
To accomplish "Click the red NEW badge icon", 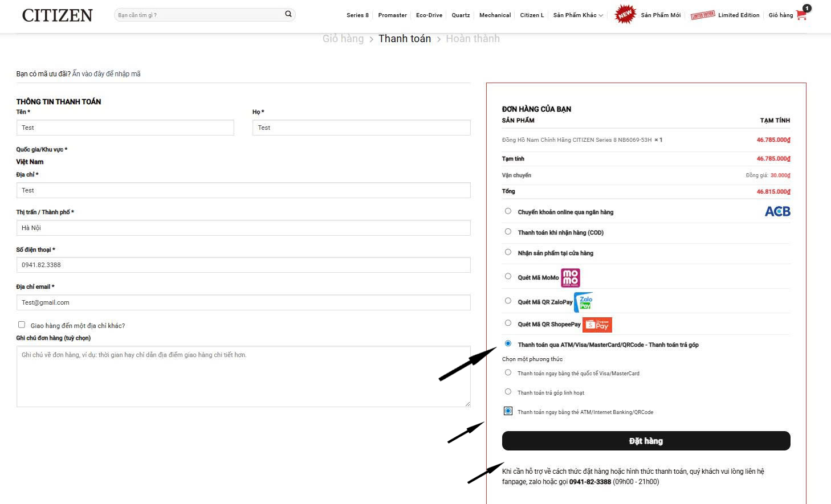I will tap(625, 14).
